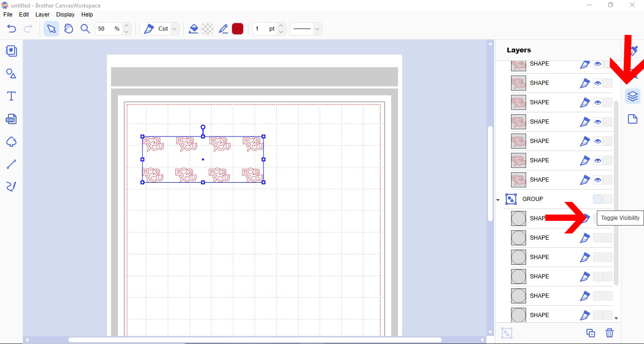Click the canvas scroll right arrow
This screenshot has height=344, width=644.
[483, 340]
